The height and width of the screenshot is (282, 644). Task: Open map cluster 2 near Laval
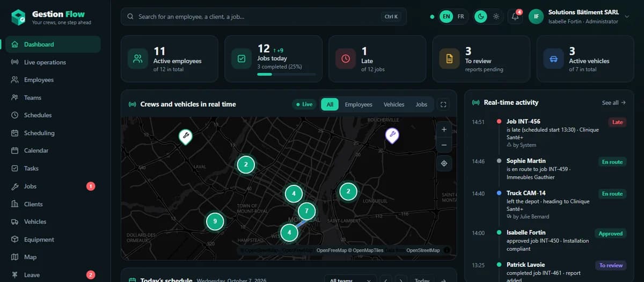click(246, 164)
